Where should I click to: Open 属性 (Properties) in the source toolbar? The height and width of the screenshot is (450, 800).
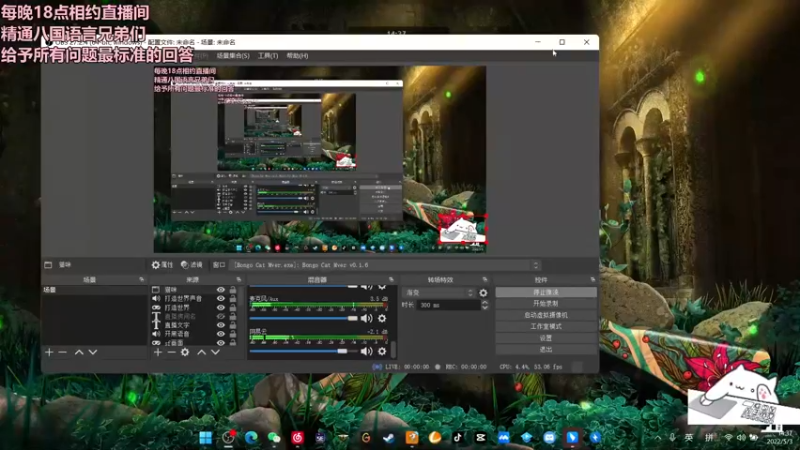tap(162, 265)
